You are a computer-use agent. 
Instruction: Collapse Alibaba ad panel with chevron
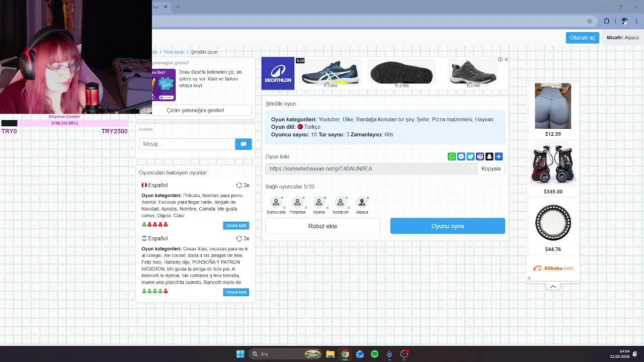pos(553,287)
